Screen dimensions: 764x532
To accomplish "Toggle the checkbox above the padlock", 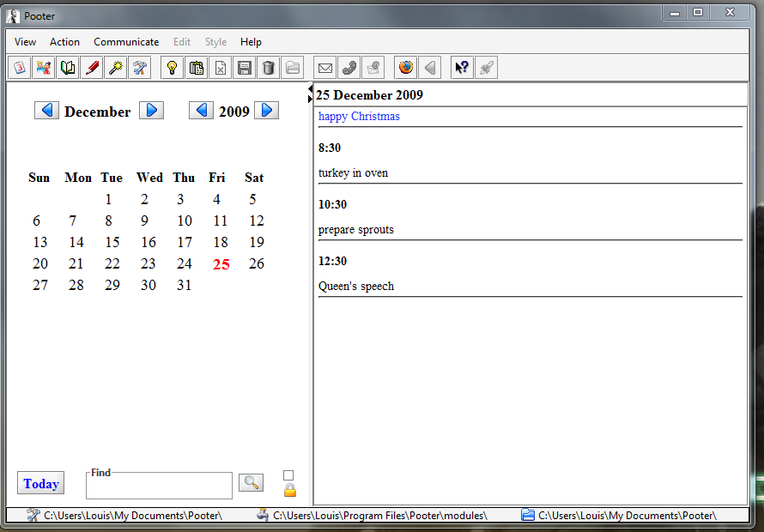I will (x=288, y=475).
